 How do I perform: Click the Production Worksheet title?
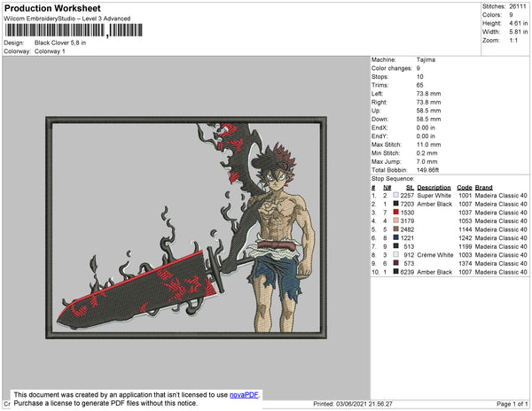pyautogui.click(x=52, y=9)
